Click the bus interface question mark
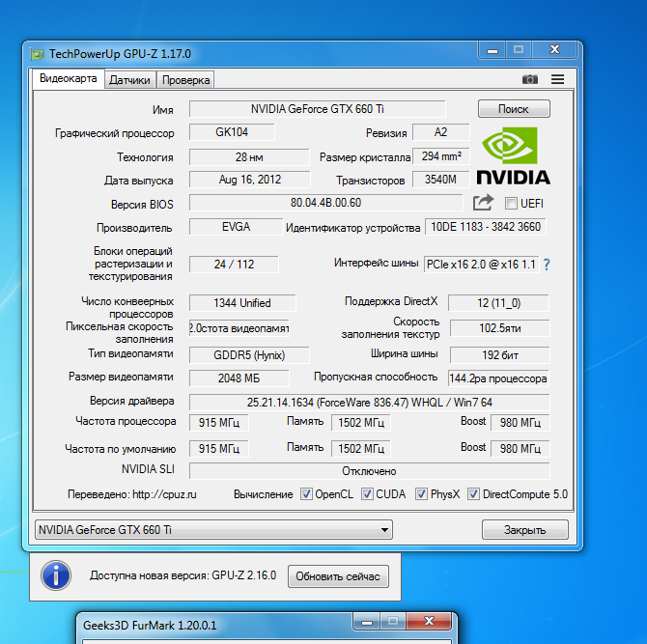 (547, 264)
